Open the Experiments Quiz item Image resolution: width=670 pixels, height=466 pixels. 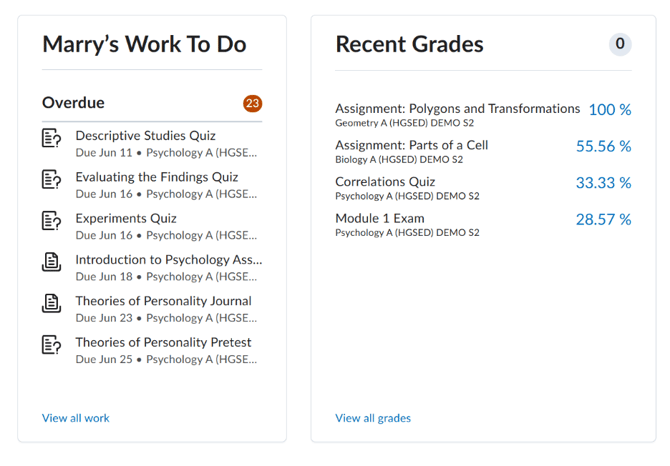[x=126, y=219]
